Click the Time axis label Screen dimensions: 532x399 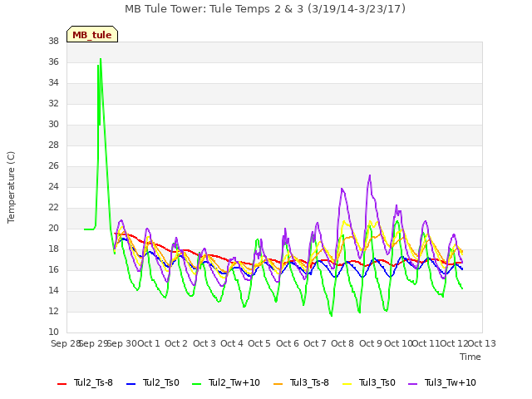click(470, 357)
